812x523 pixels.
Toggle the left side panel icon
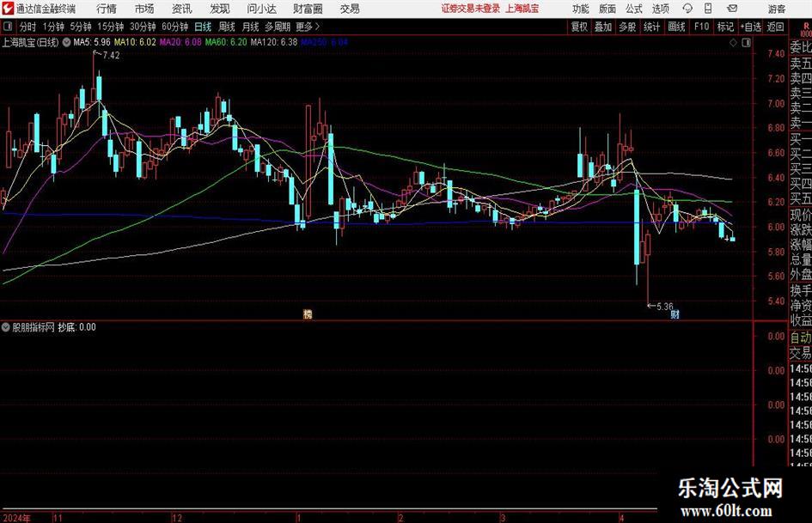8,27
